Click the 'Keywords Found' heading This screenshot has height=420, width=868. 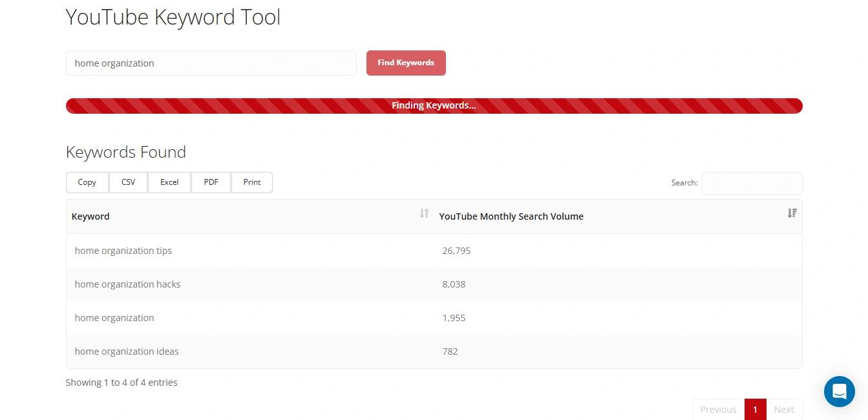pyautogui.click(x=126, y=152)
